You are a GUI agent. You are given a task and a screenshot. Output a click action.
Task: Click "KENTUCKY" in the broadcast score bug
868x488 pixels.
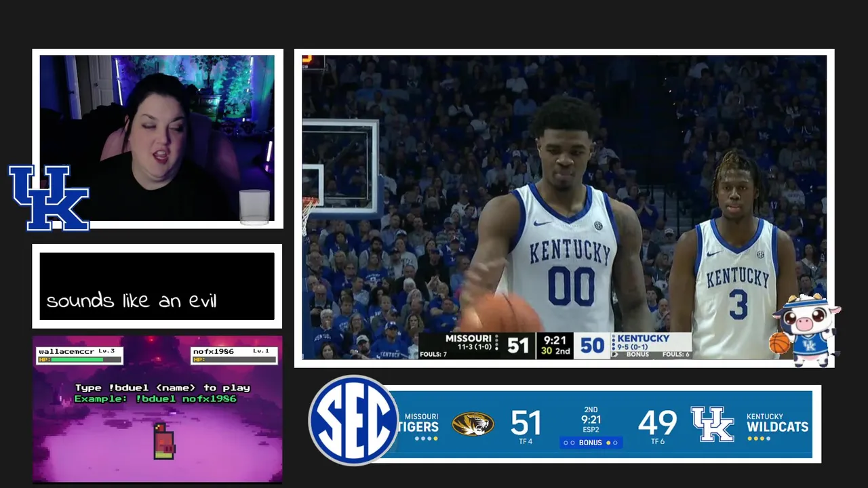643,338
